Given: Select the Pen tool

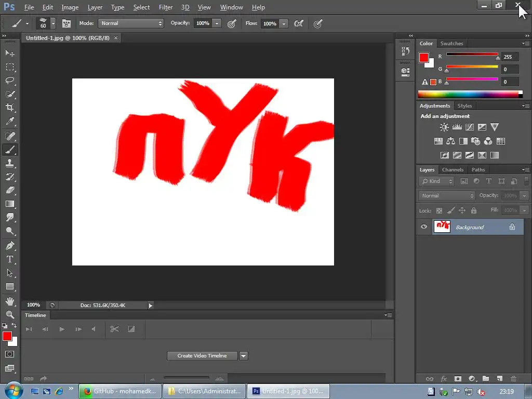Looking at the screenshot, I should click(x=10, y=246).
